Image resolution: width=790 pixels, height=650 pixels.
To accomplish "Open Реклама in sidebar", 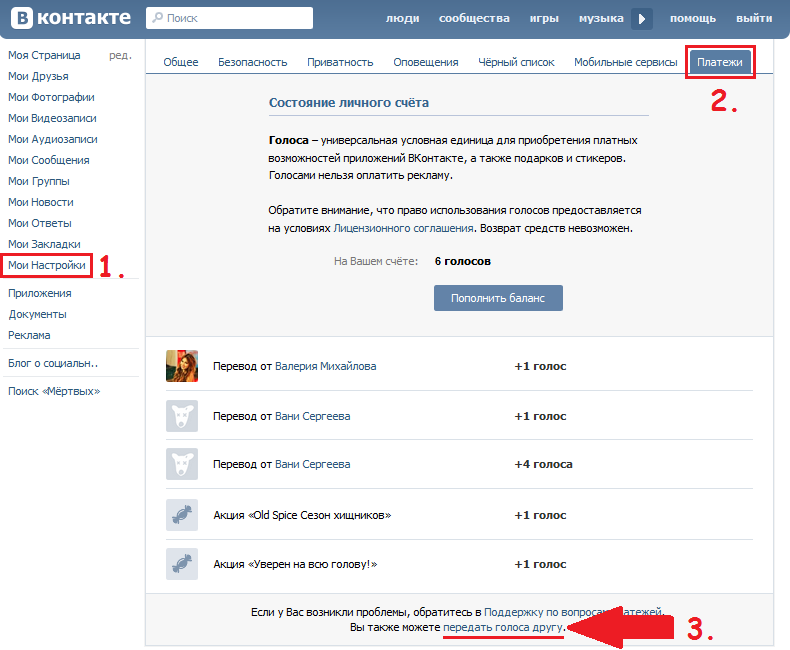I will [29, 335].
